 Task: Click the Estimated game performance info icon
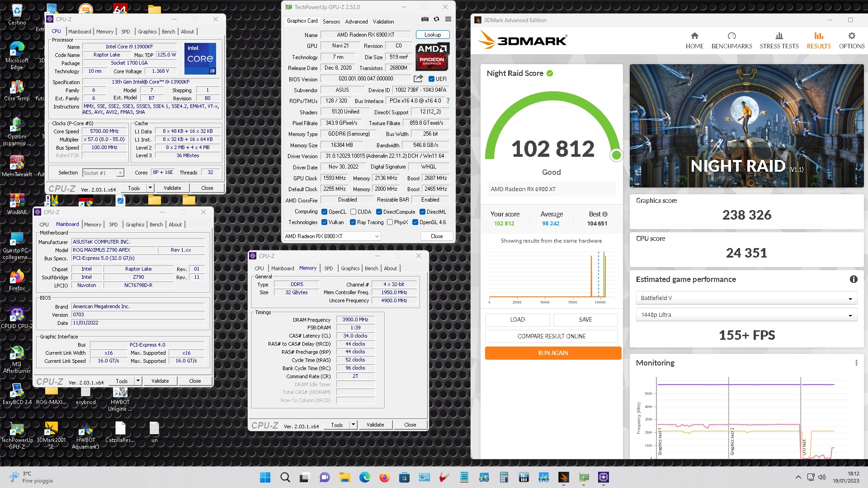point(854,279)
